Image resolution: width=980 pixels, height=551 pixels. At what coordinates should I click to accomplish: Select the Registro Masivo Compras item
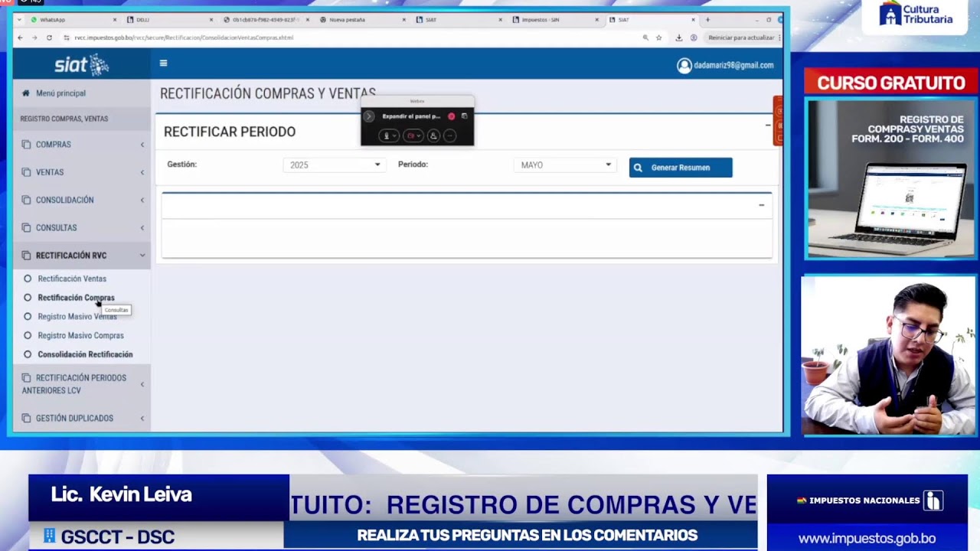[x=73, y=335]
